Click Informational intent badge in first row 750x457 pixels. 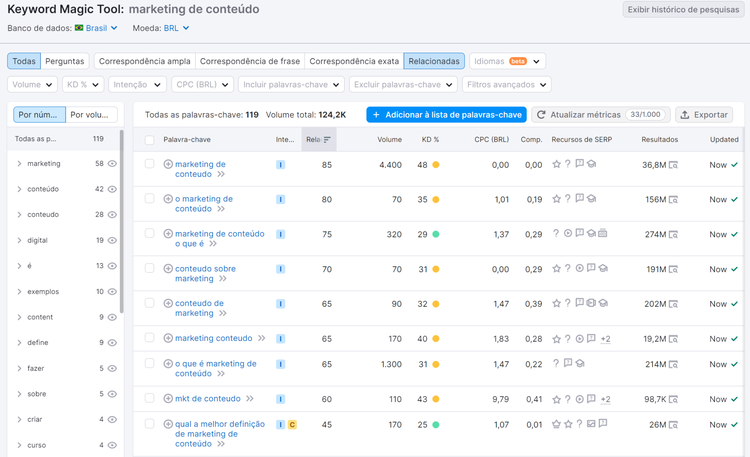coord(280,165)
